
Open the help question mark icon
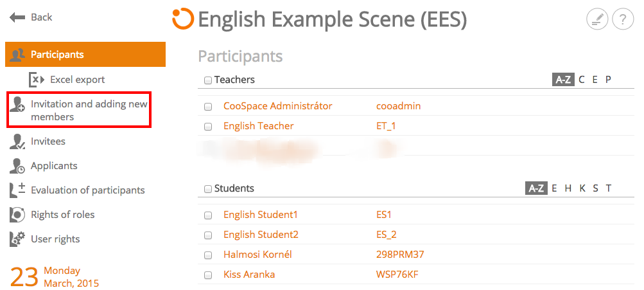[x=623, y=19]
